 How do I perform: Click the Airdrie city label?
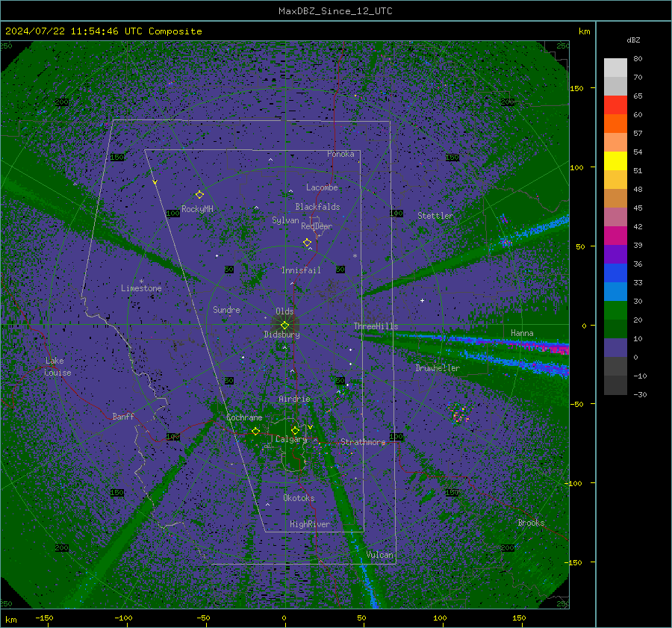point(294,399)
